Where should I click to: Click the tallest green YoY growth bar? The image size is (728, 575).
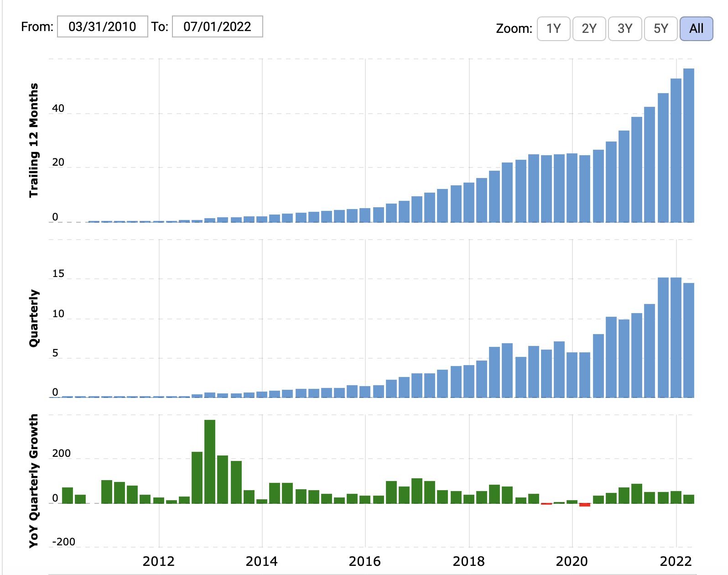coord(210,461)
